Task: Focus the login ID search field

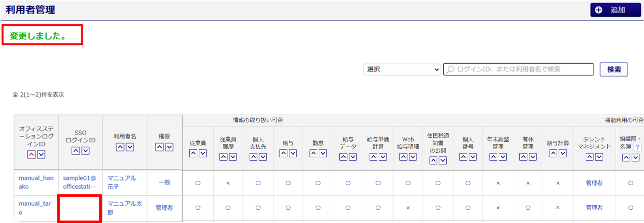Action: 518,69
